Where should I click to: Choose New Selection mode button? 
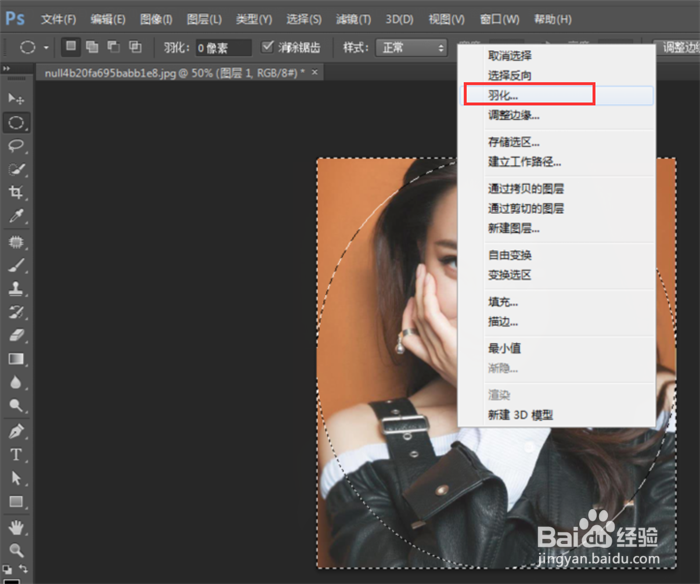point(71,46)
